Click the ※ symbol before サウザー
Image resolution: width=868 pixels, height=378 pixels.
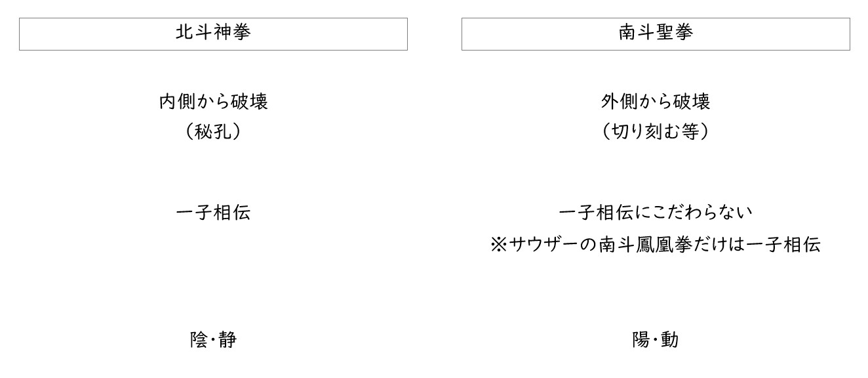coord(499,245)
